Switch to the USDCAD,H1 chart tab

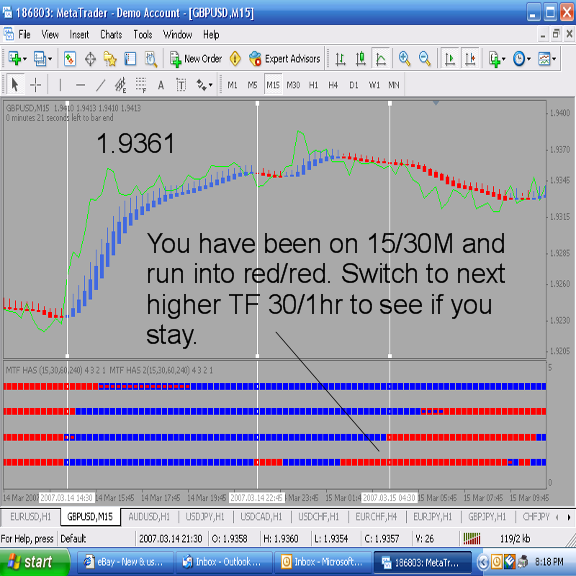261,517
